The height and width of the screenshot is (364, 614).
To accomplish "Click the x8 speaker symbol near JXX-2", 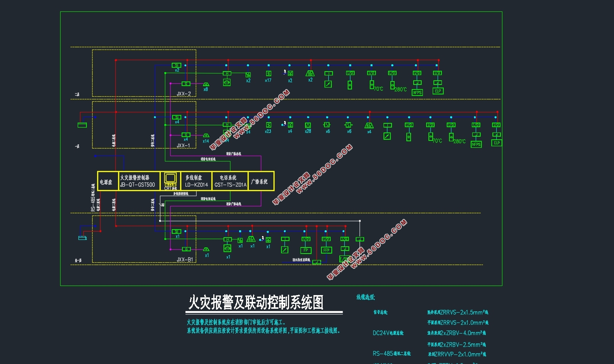I will [x=206, y=84].
